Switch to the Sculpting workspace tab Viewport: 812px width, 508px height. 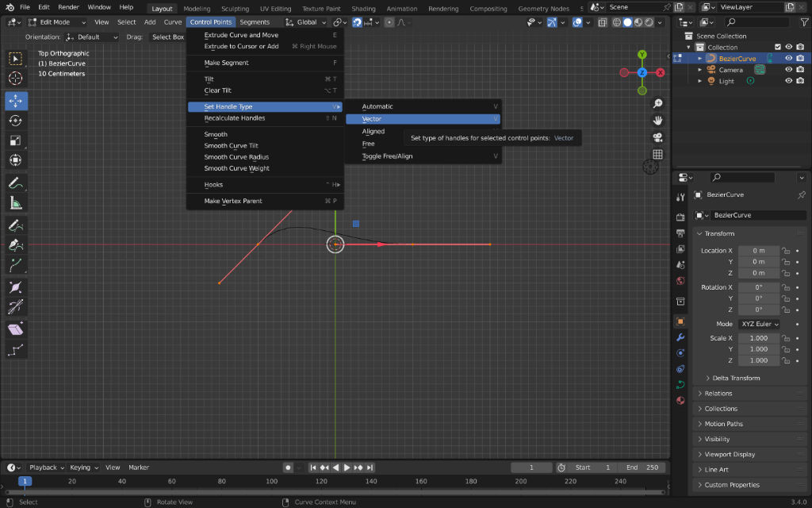(235, 9)
